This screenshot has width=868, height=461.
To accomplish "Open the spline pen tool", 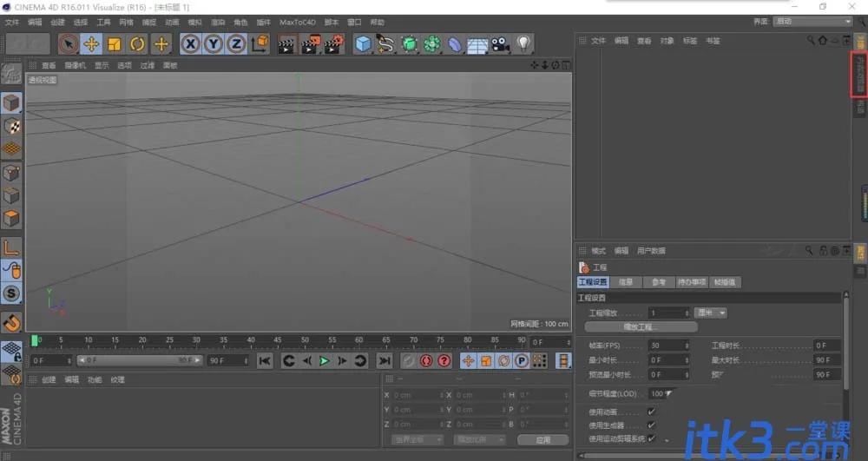I will (x=385, y=43).
